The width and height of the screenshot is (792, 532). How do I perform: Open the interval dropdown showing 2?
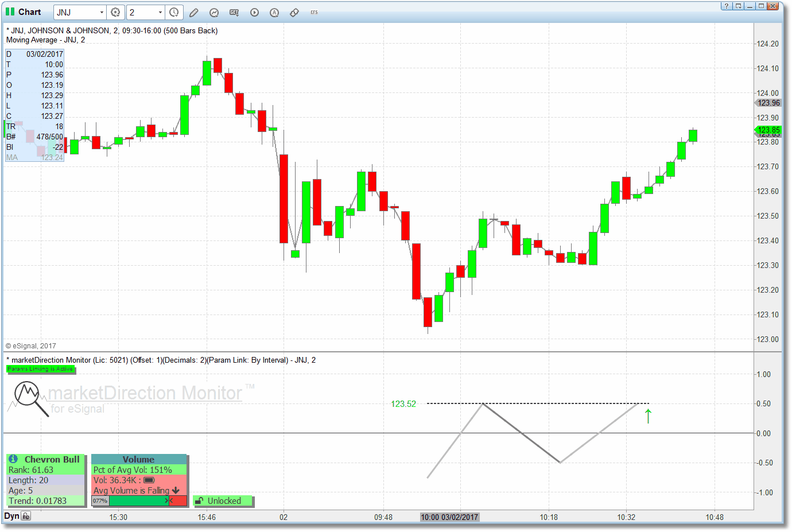pyautogui.click(x=160, y=12)
